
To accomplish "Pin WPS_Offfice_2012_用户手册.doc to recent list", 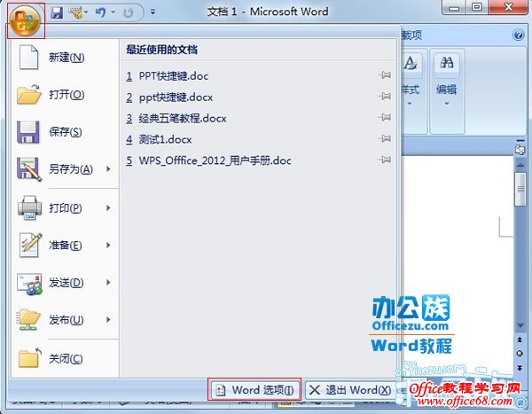I will (385, 160).
